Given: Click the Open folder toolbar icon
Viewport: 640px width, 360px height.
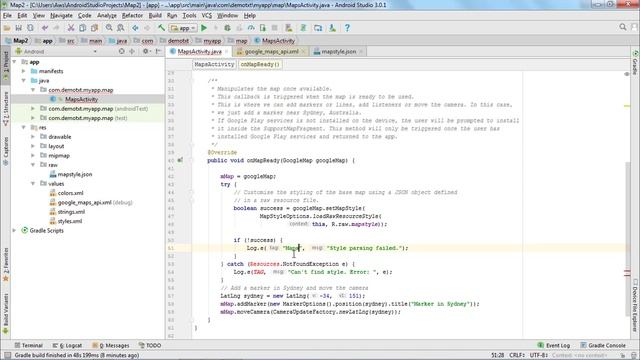Looking at the screenshot, I should (x=7, y=28).
